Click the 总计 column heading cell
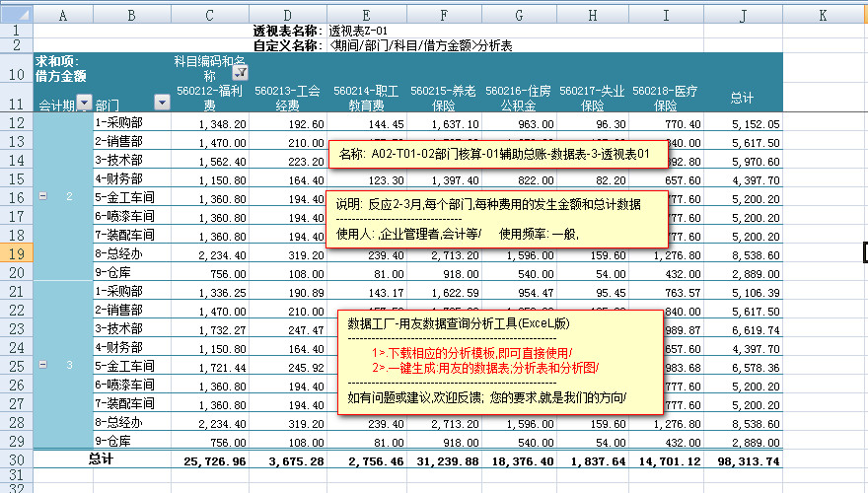 [x=742, y=99]
